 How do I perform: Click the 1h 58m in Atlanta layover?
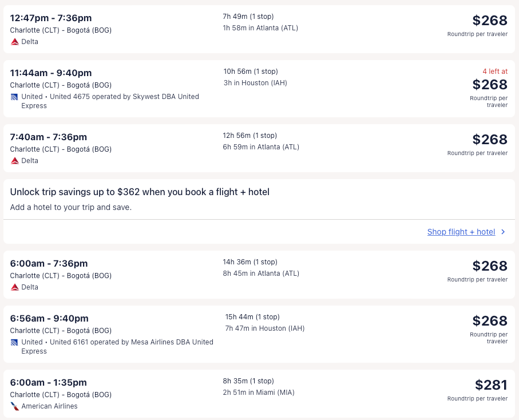[260, 28]
